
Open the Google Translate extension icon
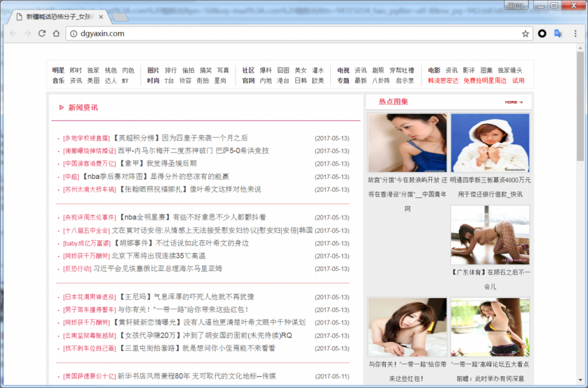[x=558, y=34]
